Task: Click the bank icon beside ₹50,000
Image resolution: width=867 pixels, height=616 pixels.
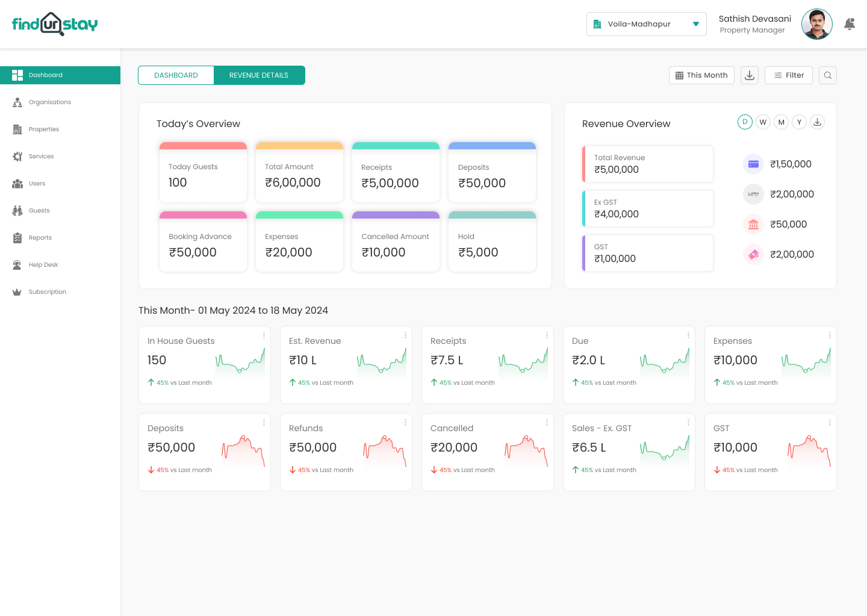Action: pyautogui.click(x=753, y=224)
